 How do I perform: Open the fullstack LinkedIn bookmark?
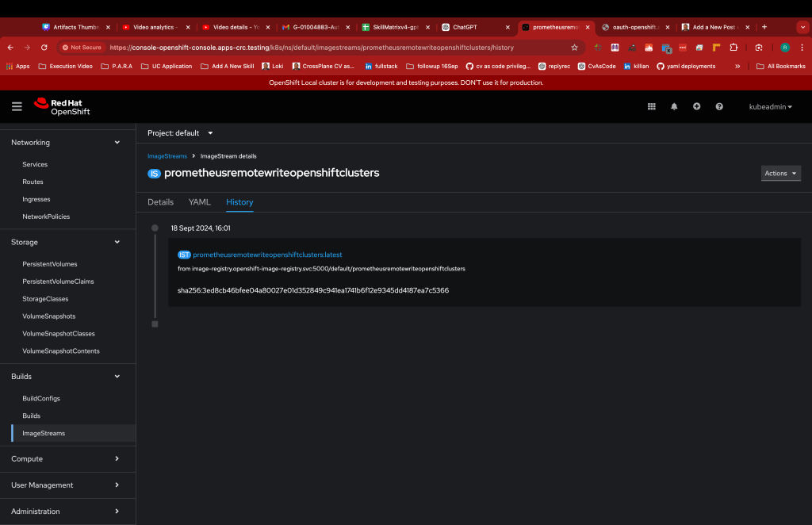click(x=381, y=67)
